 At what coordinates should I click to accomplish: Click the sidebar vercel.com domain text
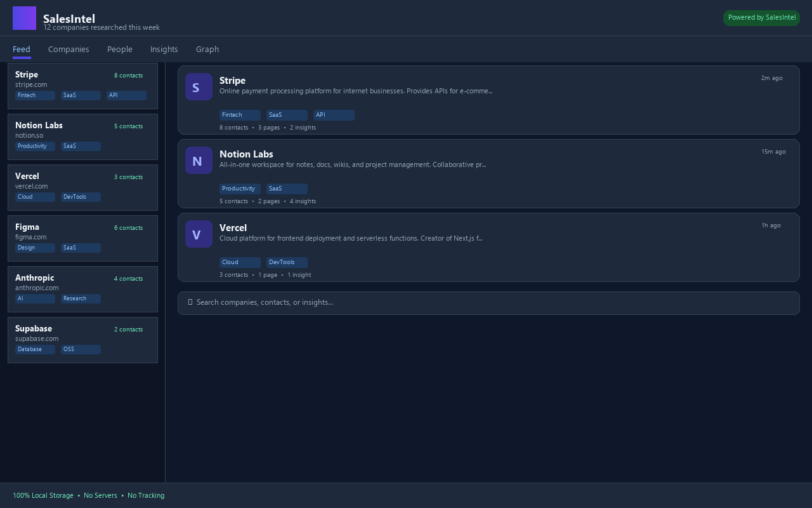32,186
